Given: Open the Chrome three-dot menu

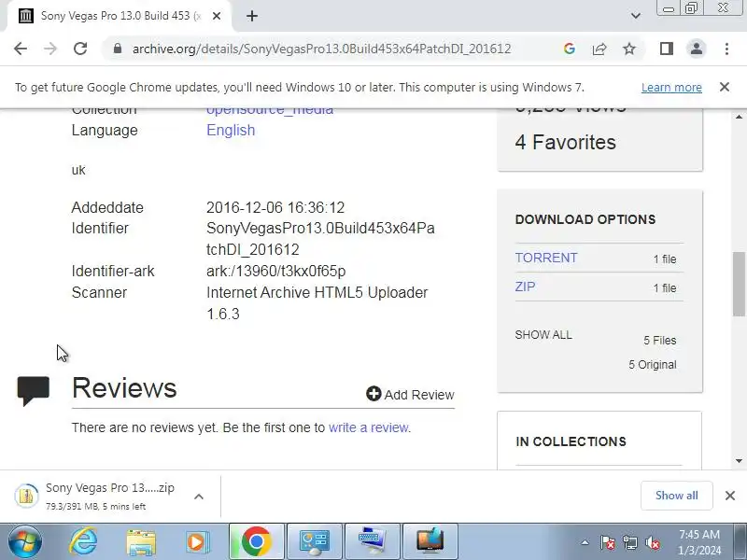Looking at the screenshot, I should pos(726,49).
